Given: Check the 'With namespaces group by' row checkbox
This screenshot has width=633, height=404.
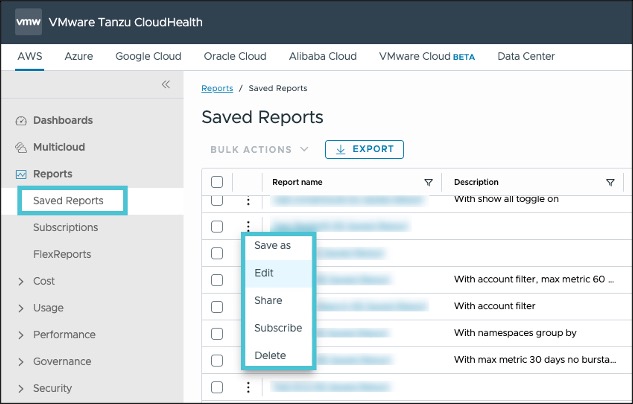Looking at the screenshot, I should pos(217,334).
